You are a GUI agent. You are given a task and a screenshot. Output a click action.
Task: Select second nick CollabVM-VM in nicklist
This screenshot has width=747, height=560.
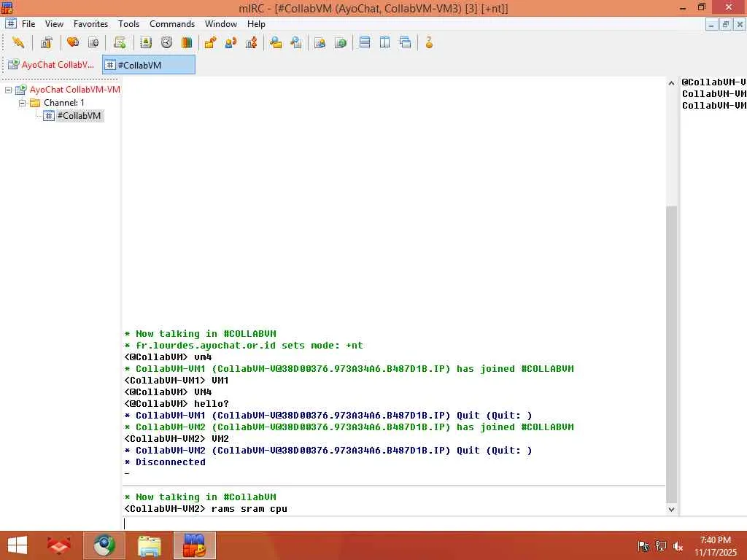click(713, 94)
